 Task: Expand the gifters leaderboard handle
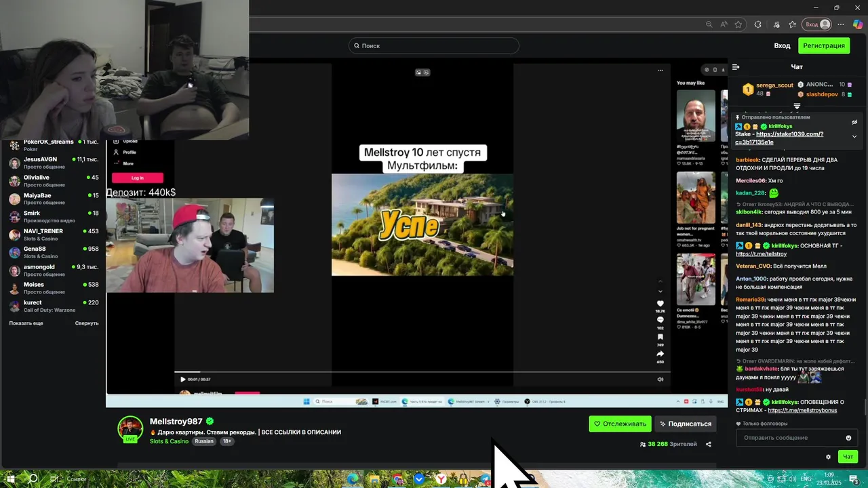(797, 106)
